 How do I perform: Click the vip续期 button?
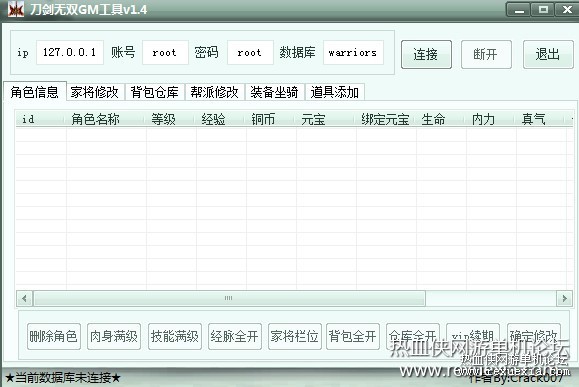(473, 336)
